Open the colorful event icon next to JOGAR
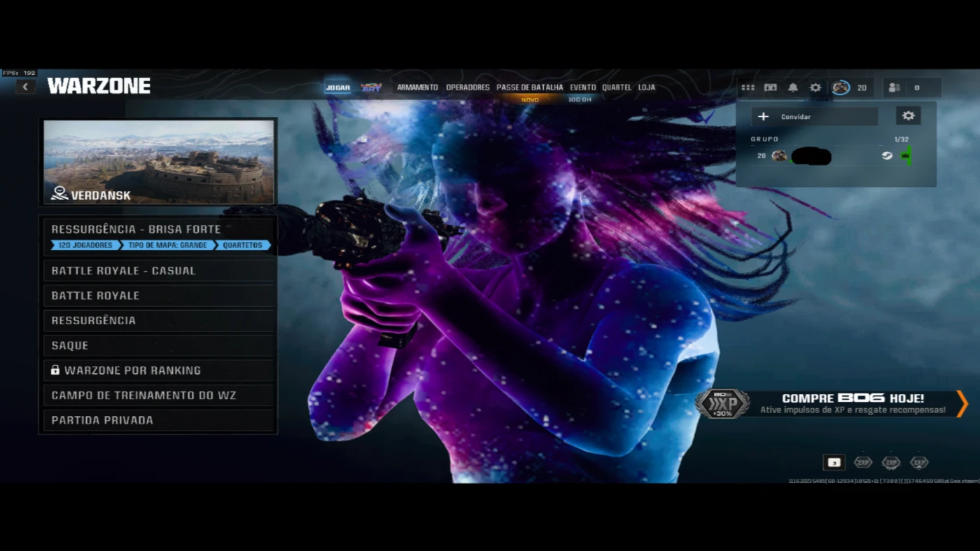 coord(371,88)
